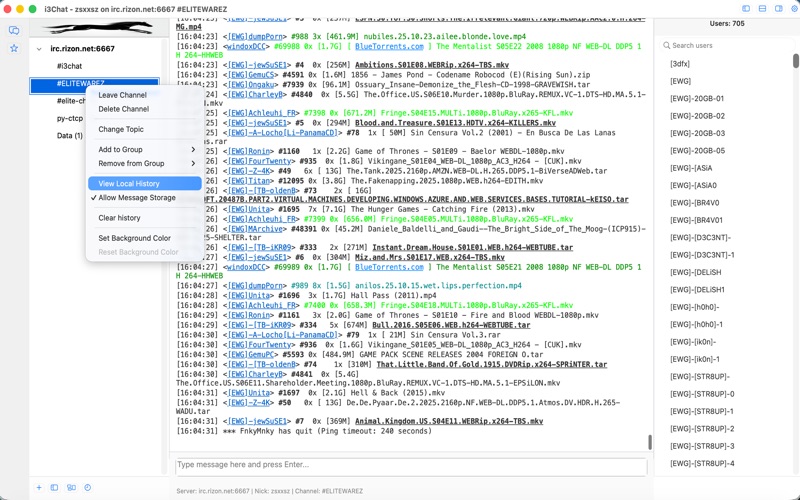
Task: Select user [EWG]-[D3C3NT]-1 in user list
Action: 702,255
